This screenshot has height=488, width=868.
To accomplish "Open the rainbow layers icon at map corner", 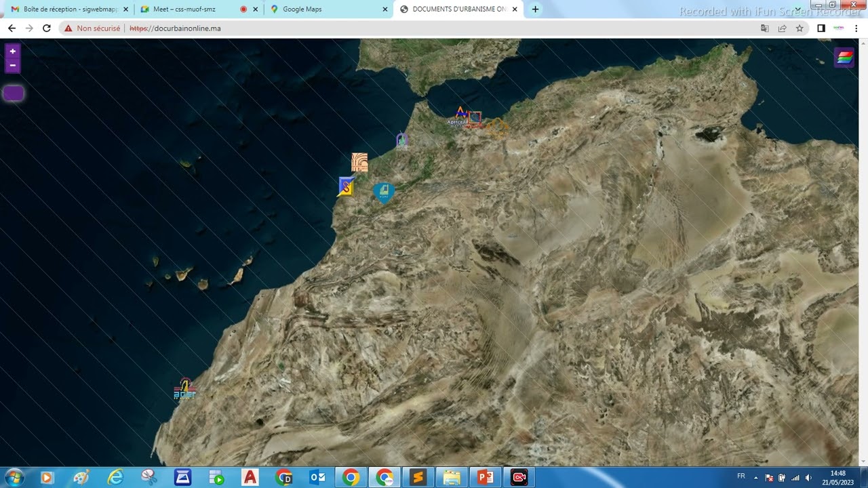I will pyautogui.click(x=844, y=58).
